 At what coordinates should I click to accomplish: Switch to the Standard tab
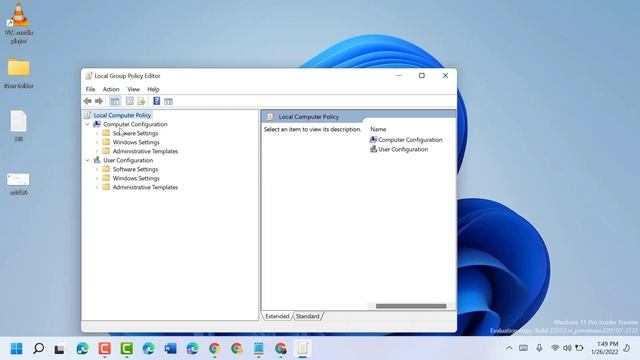click(x=308, y=316)
